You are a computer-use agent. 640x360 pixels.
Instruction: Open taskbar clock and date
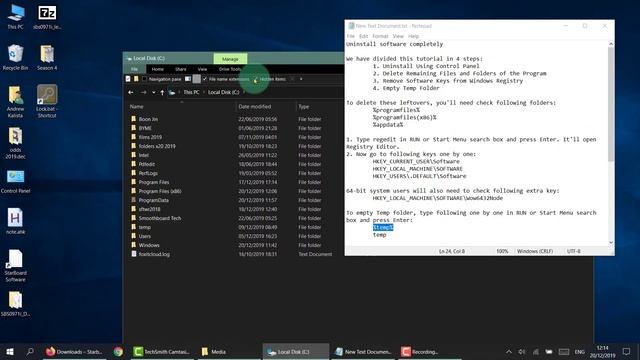[x=602, y=351]
